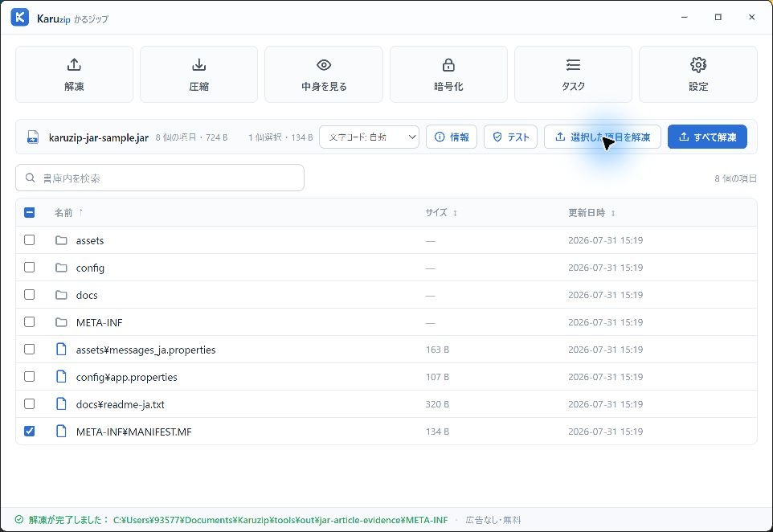Open the 設定 gear tile

(x=698, y=75)
